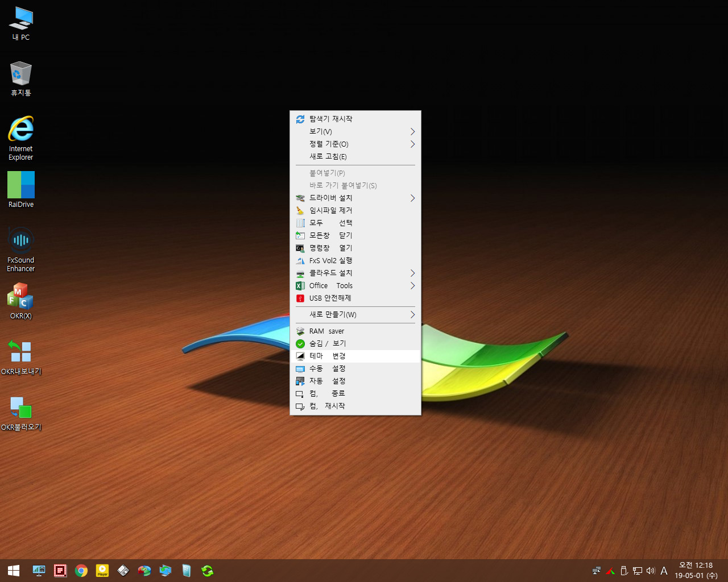Select the 휴지통 recycle bin icon
The width and height of the screenshot is (728, 582).
pyautogui.click(x=21, y=79)
